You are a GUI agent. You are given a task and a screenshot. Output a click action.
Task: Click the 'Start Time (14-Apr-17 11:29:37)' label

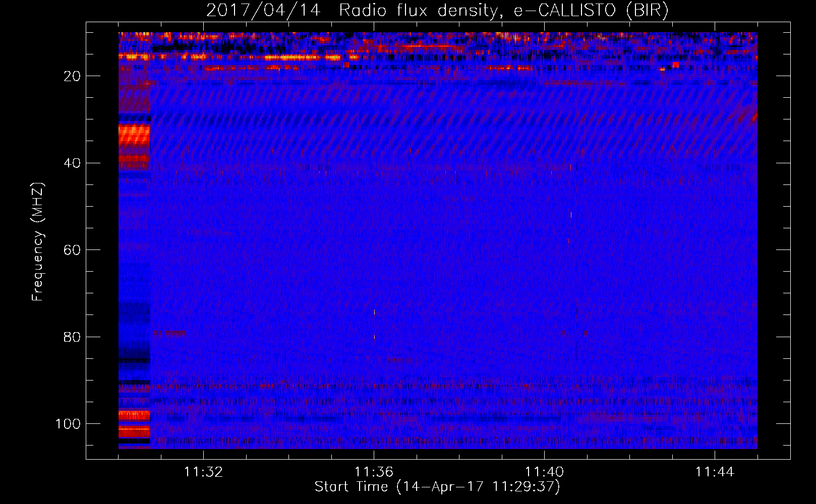[437, 487]
